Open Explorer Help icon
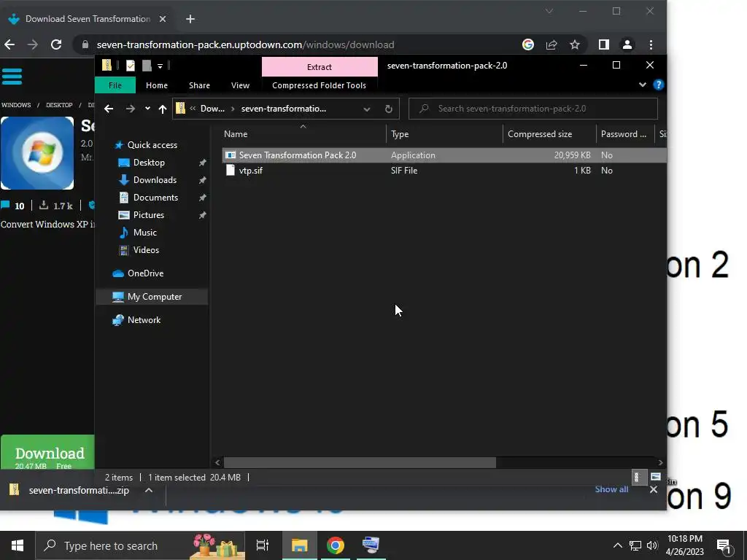This screenshot has height=560, width=747. (x=659, y=85)
